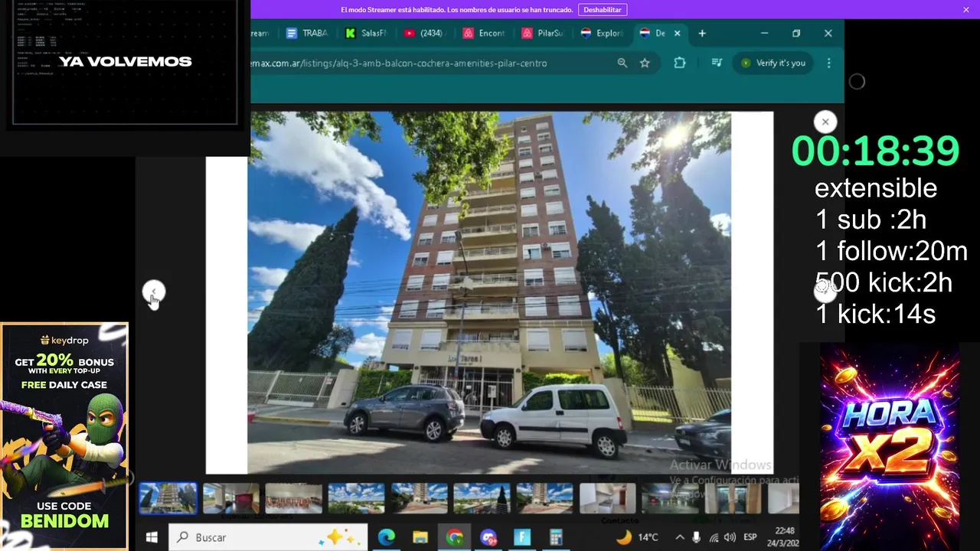980x551 pixels.
Task: Open the blue F app on taskbar
Action: pos(522,537)
